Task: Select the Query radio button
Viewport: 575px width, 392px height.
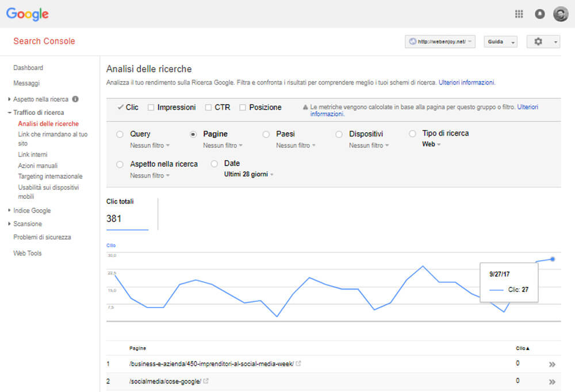Action: [120, 134]
